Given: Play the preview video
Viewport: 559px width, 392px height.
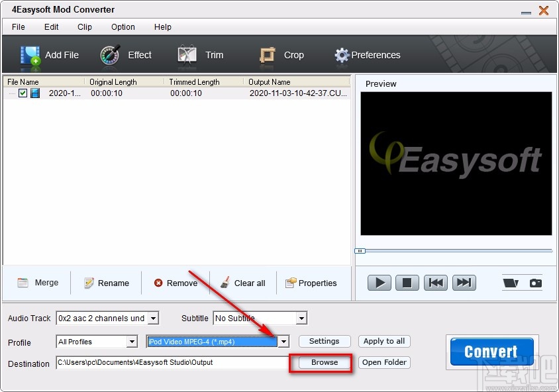Looking at the screenshot, I should [x=379, y=282].
